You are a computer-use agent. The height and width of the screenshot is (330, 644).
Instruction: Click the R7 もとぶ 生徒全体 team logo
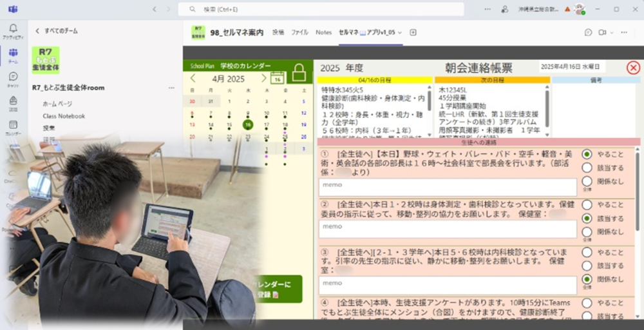(46, 60)
